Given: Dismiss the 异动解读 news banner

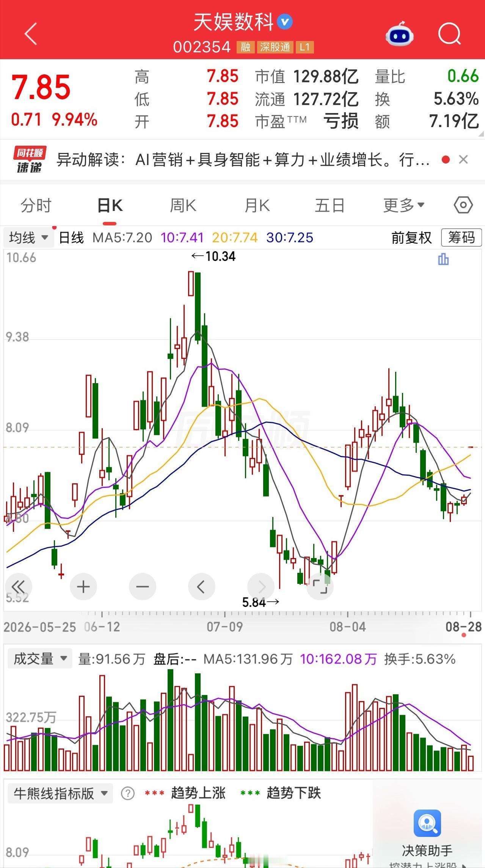Looking at the screenshot, I should (x=463, y=160).
